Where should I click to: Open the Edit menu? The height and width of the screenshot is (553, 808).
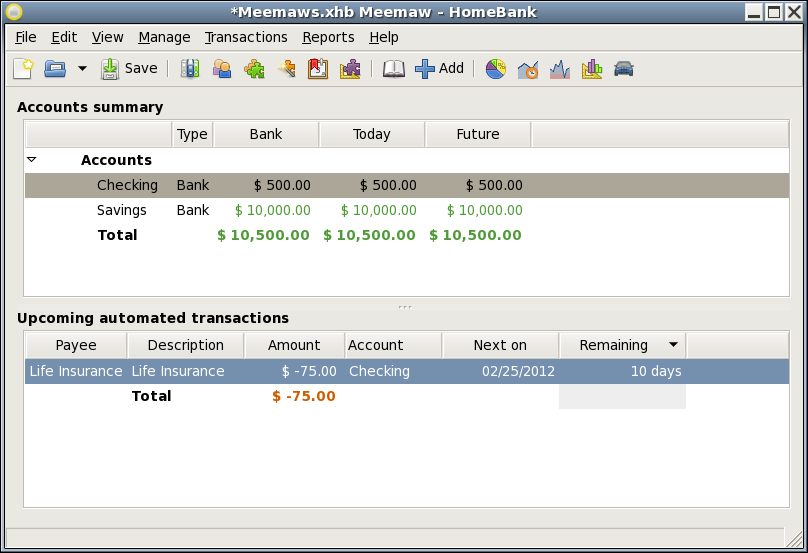coord(64,38)
